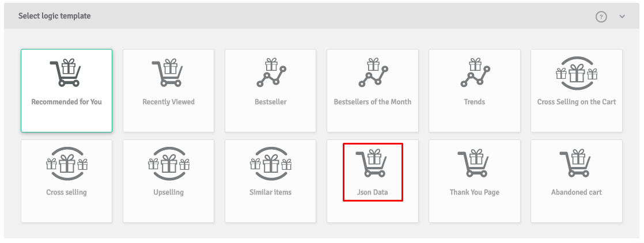This screenshot has width=644, height=243.
Task: Click the Upselling gifts icon
Action: point(169,164)
